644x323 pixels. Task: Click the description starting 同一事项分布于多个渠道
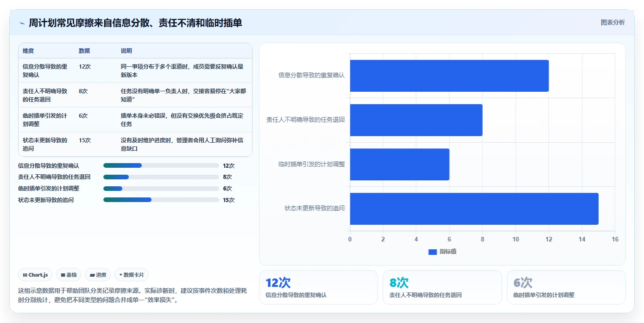point(182,70)
